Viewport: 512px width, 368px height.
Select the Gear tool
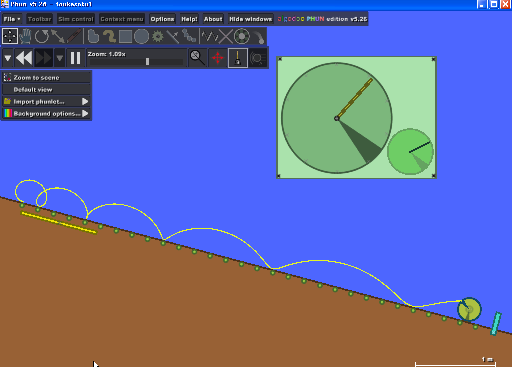tap(158, 36)
